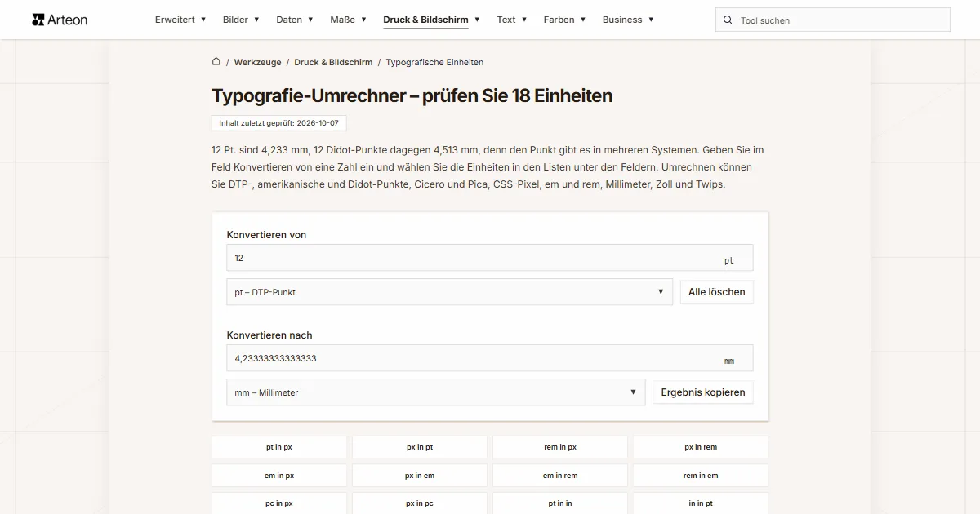Image resolution: width=980 pixels, height=514 pixels.
Task: Click the home icon in breadcrumb
Action: (x=216, y=62)
